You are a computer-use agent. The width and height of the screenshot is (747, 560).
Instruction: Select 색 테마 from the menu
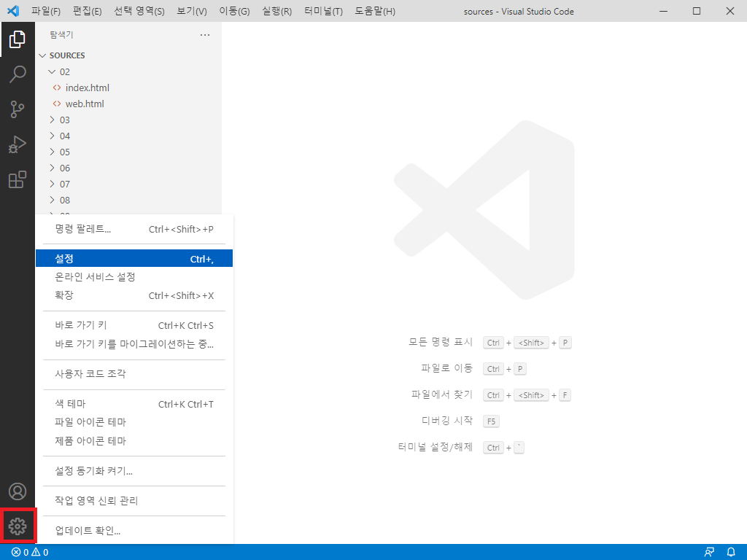[134, 404]
